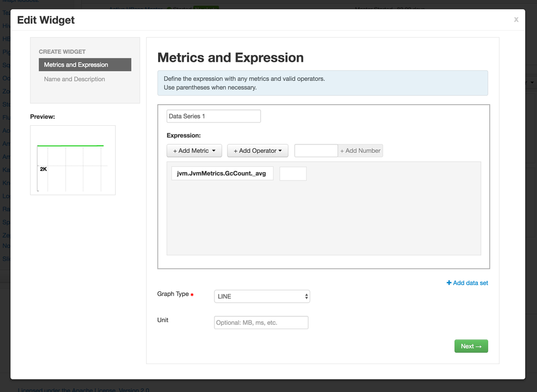Viewport: 537px width, 392px height.
Task: Close the Edit Widget dialog
Action: [x=516, y=19]
